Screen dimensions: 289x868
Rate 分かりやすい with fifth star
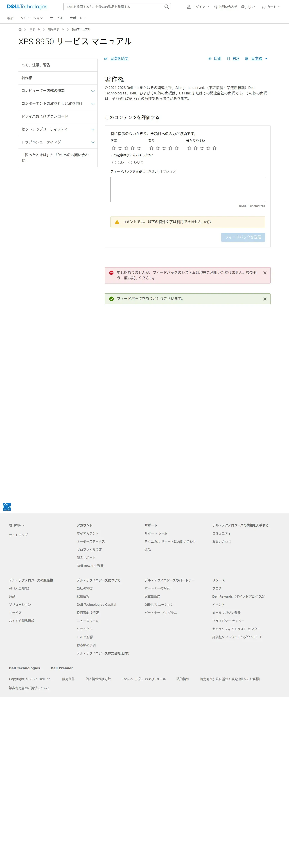pyautogui.click(x=215, y=148)
